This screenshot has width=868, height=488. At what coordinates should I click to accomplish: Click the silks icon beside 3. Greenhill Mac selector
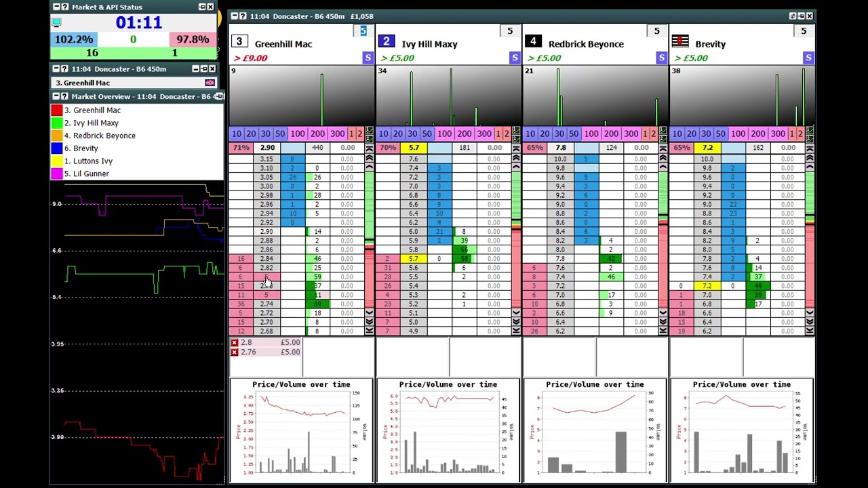(x=210, y=83)
